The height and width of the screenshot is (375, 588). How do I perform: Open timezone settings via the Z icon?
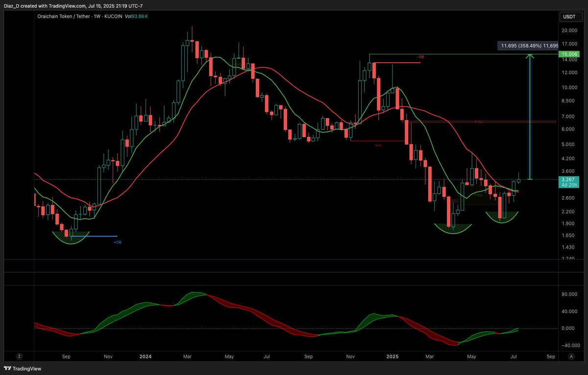tap(19, 356)
